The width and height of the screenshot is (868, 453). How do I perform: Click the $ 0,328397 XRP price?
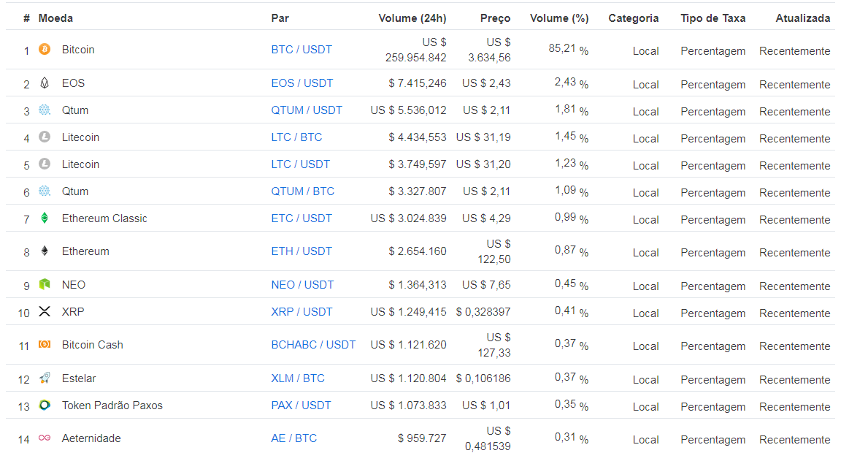pyautogui.click(x=483, y=312)
